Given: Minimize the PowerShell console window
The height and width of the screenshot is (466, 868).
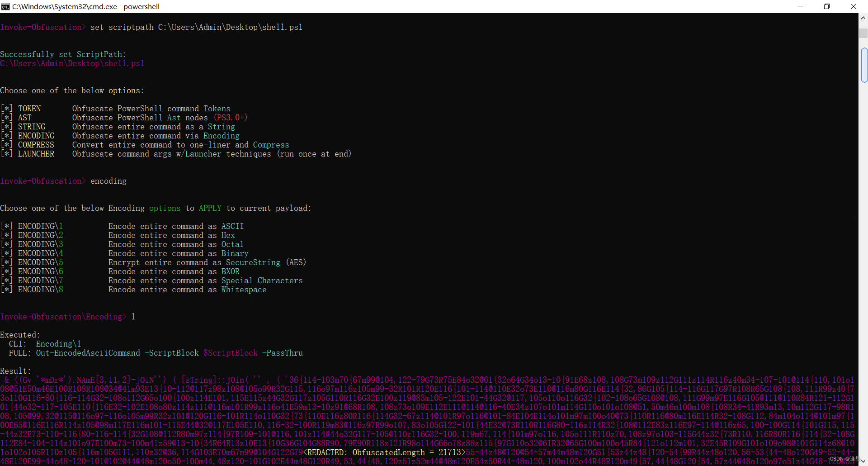Looking at the screenshot, I should [801, 6].
